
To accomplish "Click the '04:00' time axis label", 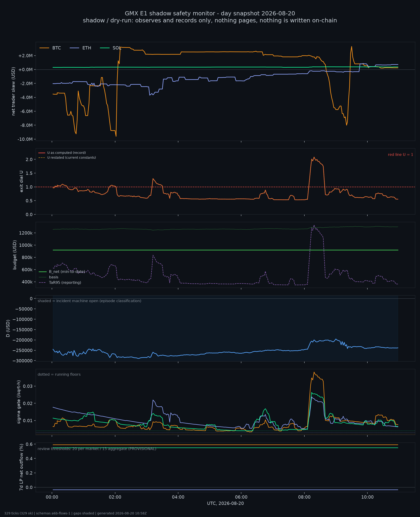I will pyautogui.click(x=178, y=497).
